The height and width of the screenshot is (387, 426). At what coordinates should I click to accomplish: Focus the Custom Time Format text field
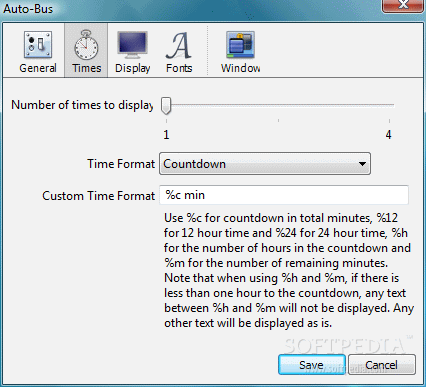pos(284,195)
